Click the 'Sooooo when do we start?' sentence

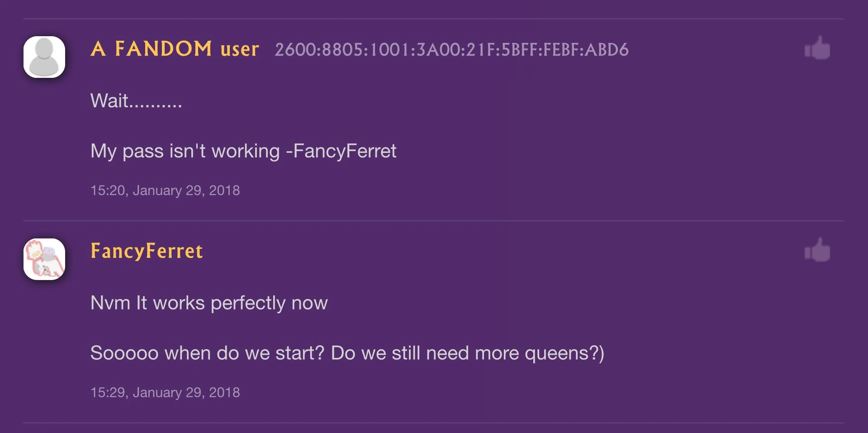click(207, 353)
